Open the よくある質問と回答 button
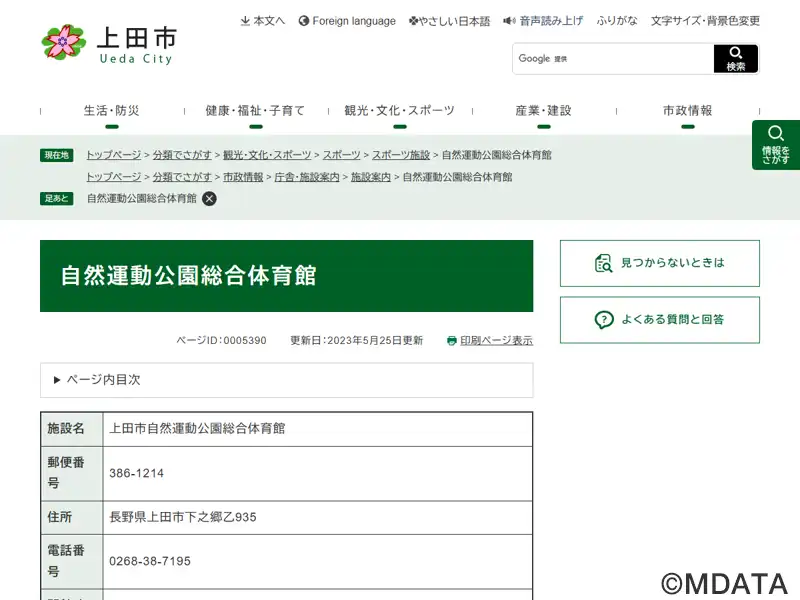Viewport: 800px width, 600px height. [x=659, y=320]
